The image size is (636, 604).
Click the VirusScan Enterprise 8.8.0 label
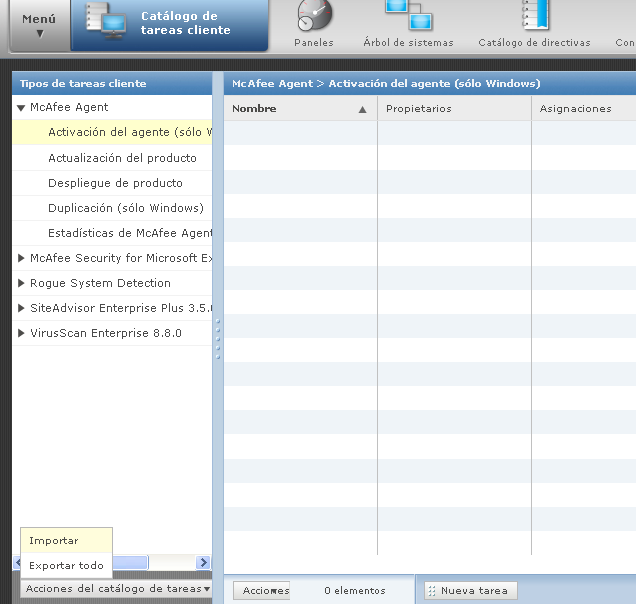click(106, 333)
